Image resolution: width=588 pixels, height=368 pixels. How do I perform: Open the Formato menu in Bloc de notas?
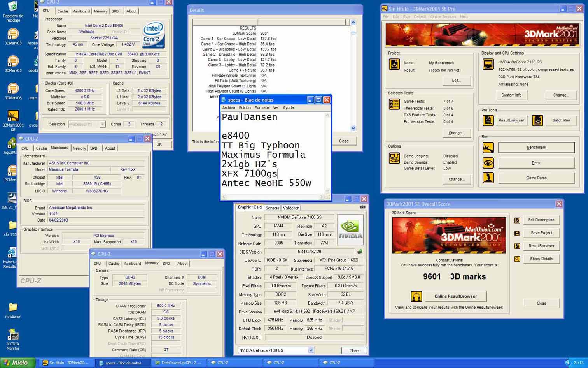[262, 108]
